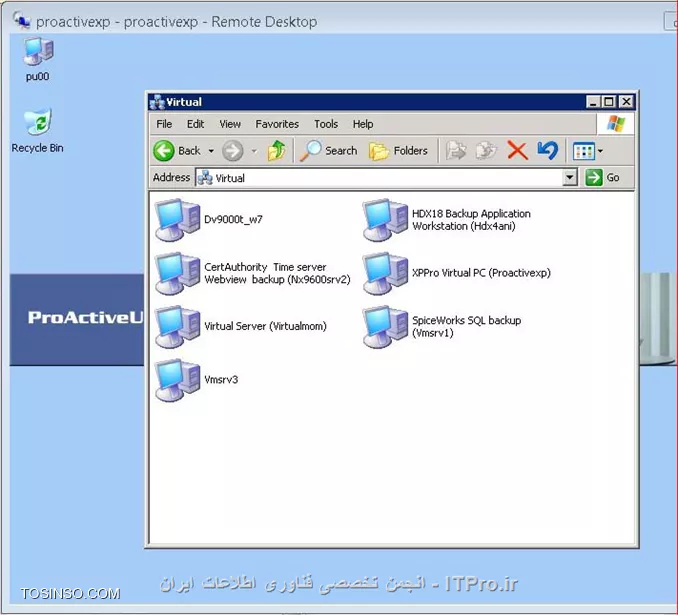Open the Forward history dropdown arrow

(254, 151)
